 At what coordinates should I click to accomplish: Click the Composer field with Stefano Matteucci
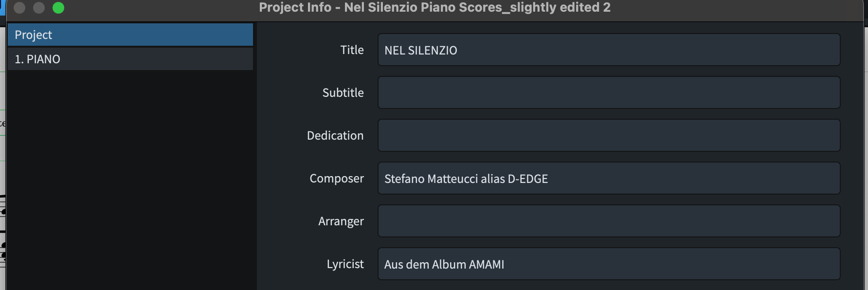(608, 179)
